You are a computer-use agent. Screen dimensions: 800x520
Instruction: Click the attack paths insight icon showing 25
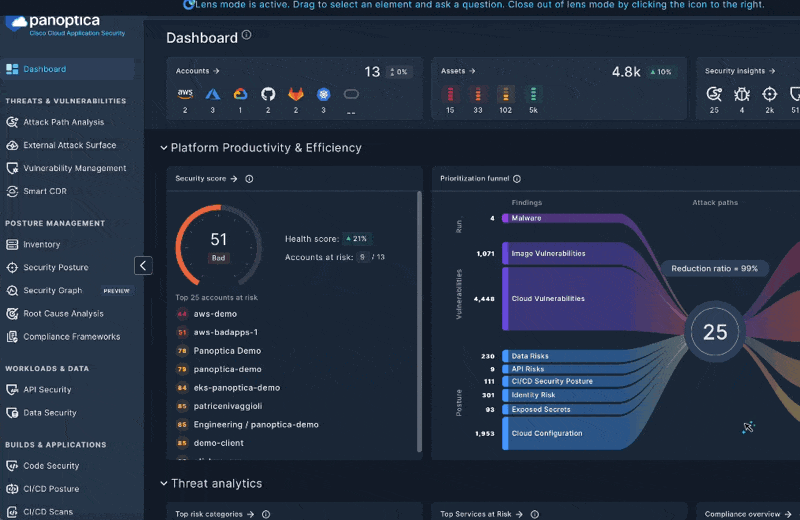714,94
